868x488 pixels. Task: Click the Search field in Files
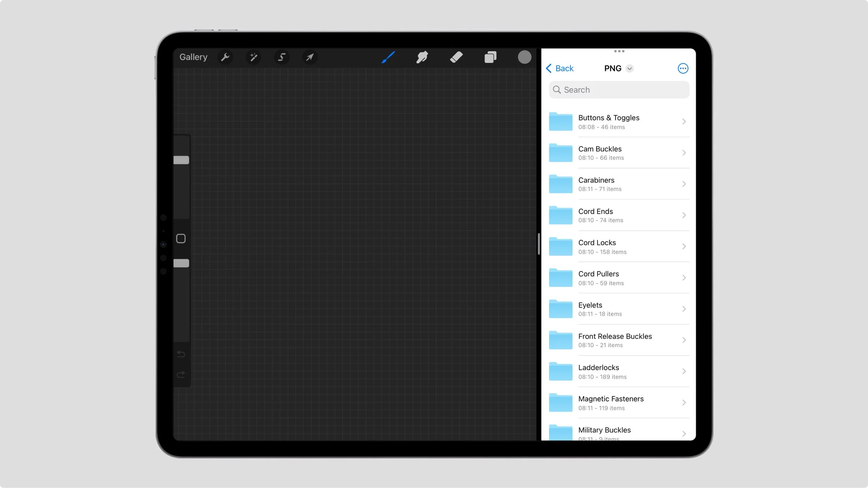tap(619, 90)
